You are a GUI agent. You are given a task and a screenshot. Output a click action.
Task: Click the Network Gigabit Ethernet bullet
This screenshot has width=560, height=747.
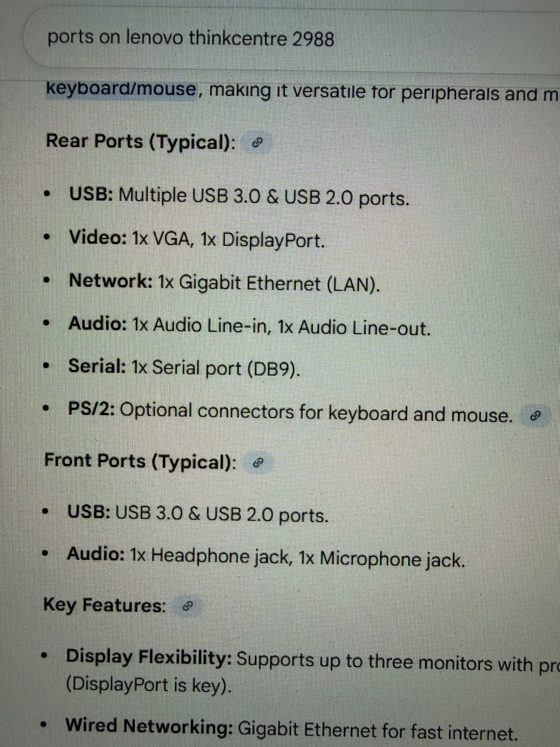click(224, 282)
